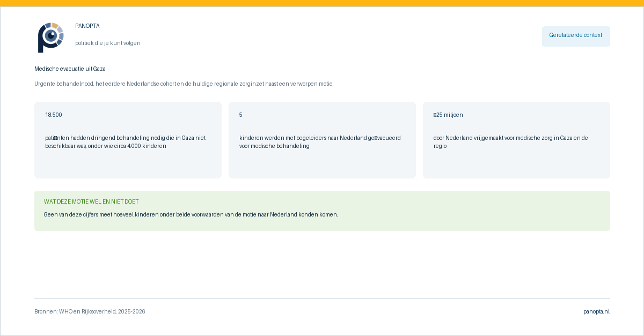Click the WAT DEZE MOTIE WEL EN NIET DOET label

click(x=91, y=201)
